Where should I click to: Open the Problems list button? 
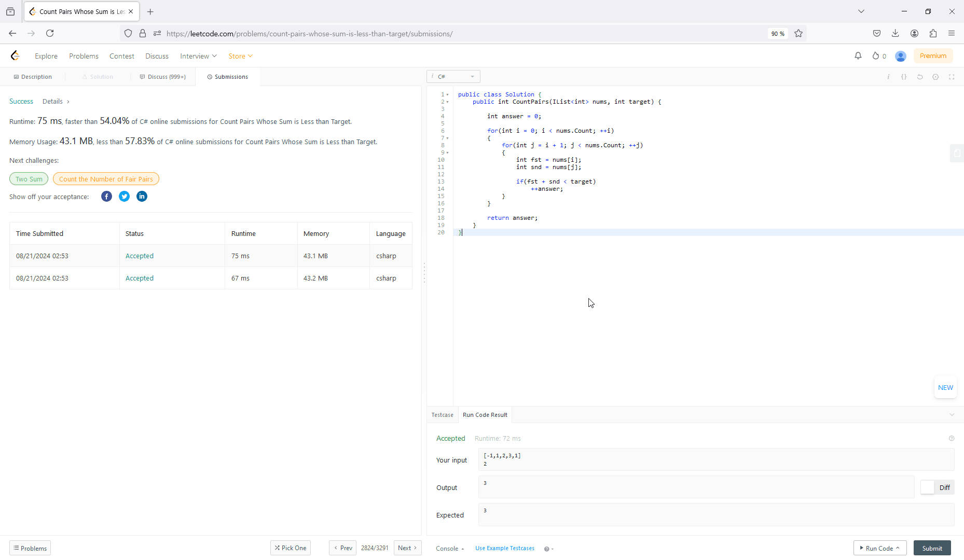tap(30, 548)
